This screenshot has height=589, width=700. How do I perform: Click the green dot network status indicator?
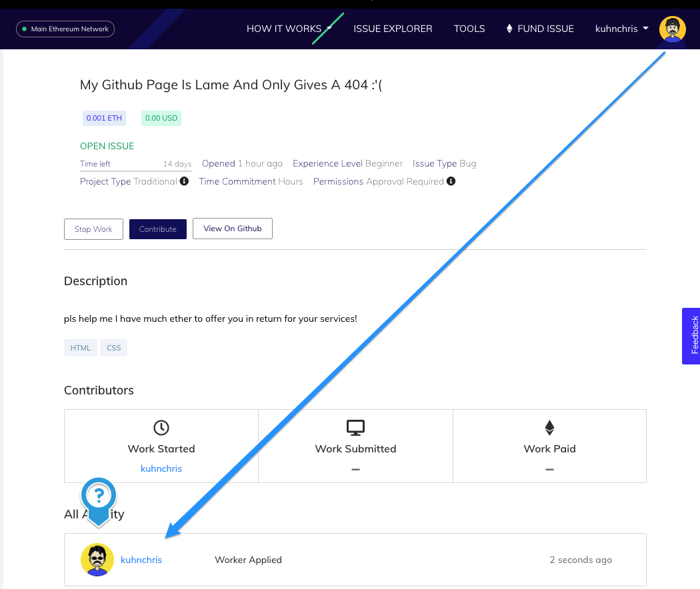pos(24,29)
